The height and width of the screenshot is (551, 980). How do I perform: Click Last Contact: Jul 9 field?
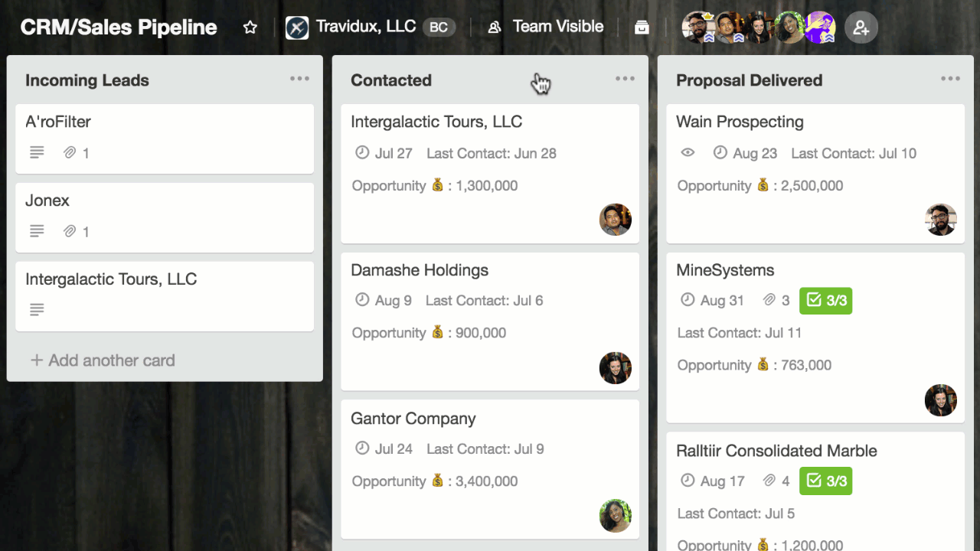[485, 449]
